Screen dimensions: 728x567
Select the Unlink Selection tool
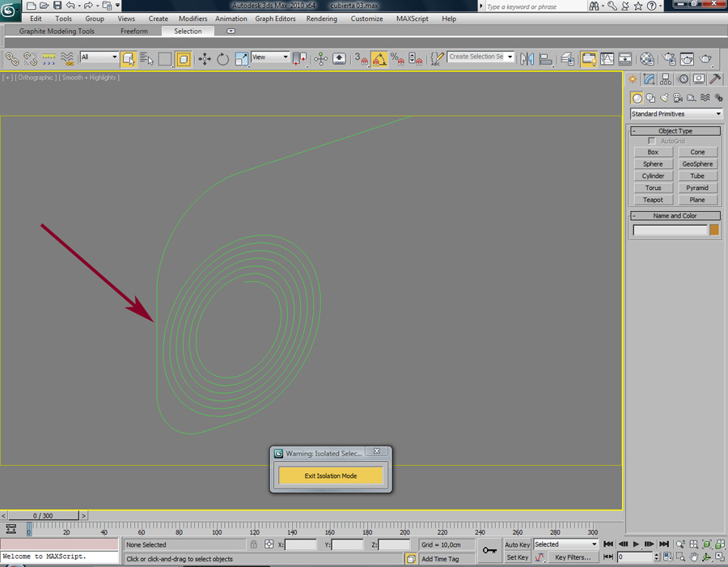click(30, 59)
